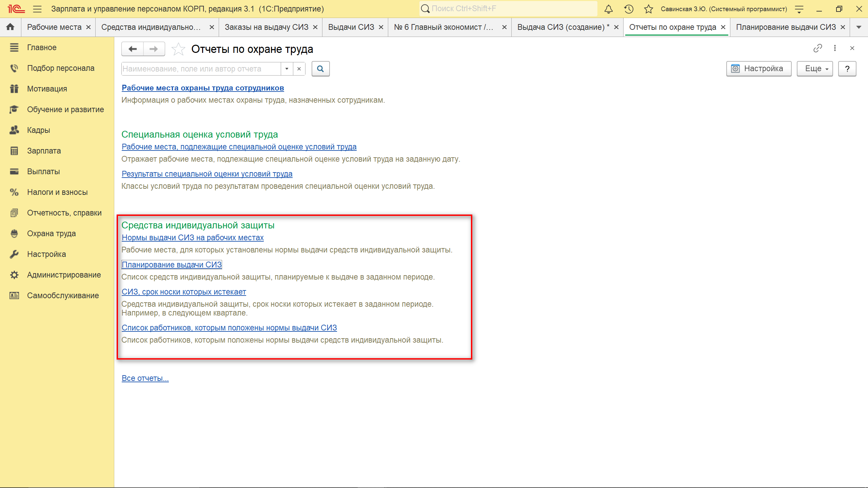
Task: Open the history clock icon
Action: tap(629, 9)
